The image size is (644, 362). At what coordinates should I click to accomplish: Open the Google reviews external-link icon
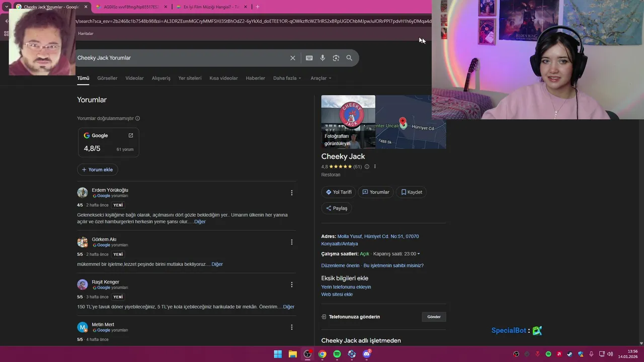131,135
